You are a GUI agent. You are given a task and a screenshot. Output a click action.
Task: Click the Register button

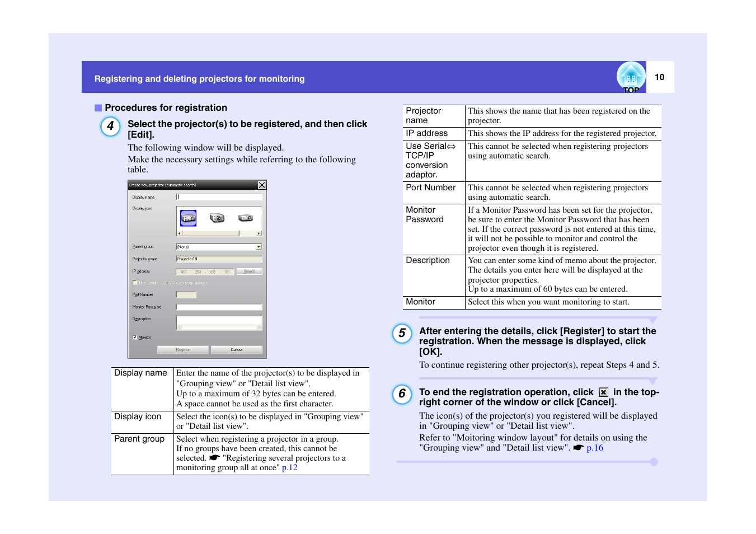coord(183,350)
